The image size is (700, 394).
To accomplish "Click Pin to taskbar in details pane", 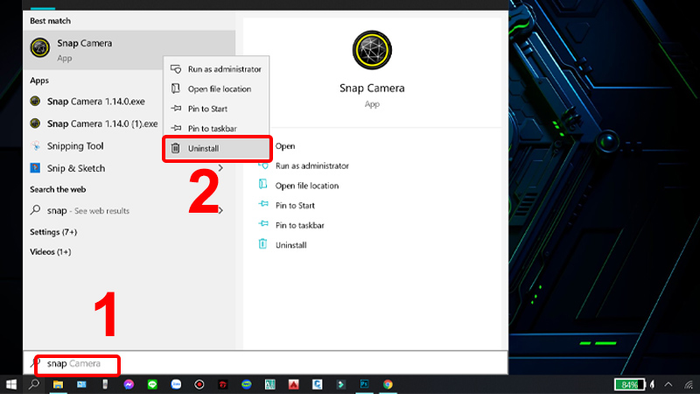I will pyautogui.click(x=300, y=225).
